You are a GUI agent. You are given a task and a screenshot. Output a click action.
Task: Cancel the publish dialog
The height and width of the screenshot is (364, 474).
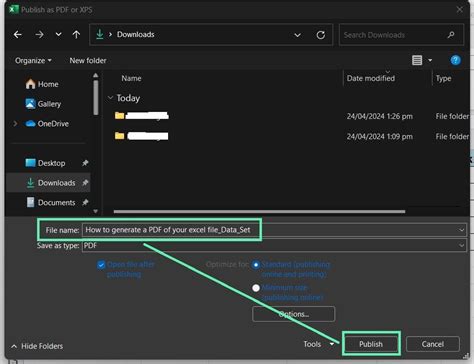(x=433, y=344)
